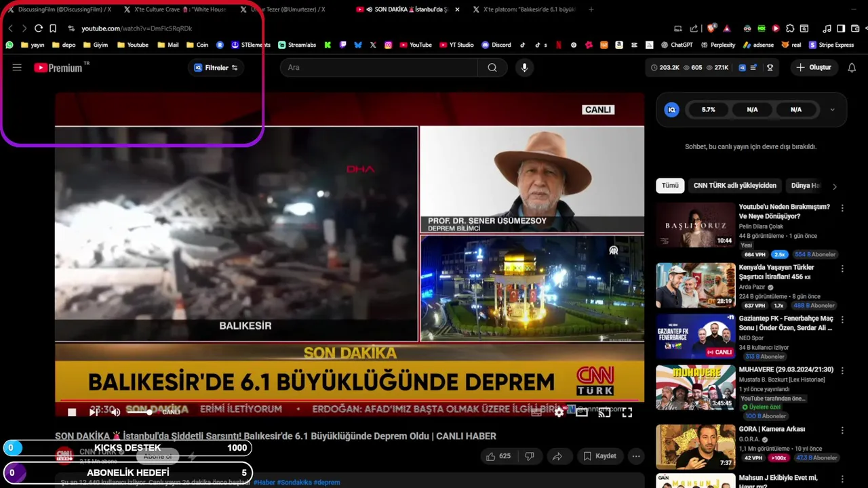The image size is (868, 488).
Task: Open the WhatsApp bookmark icon
Action: [x=9, y=45]
